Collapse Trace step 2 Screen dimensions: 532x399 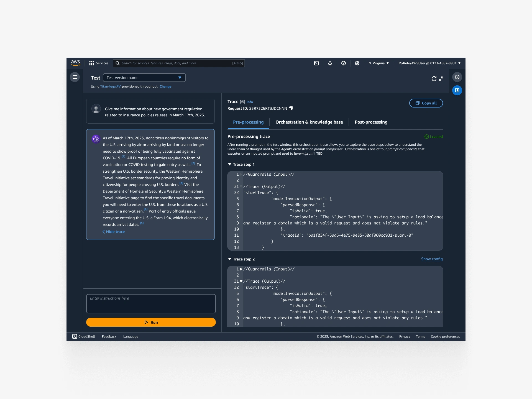click(230, 259)
